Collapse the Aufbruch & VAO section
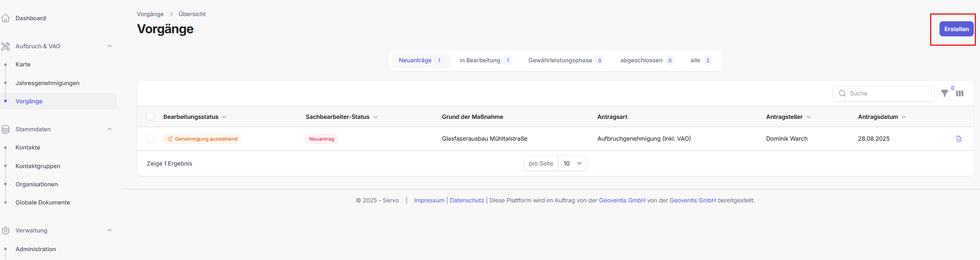The height and width of the screenshot is (260, 980). [110, 46]
